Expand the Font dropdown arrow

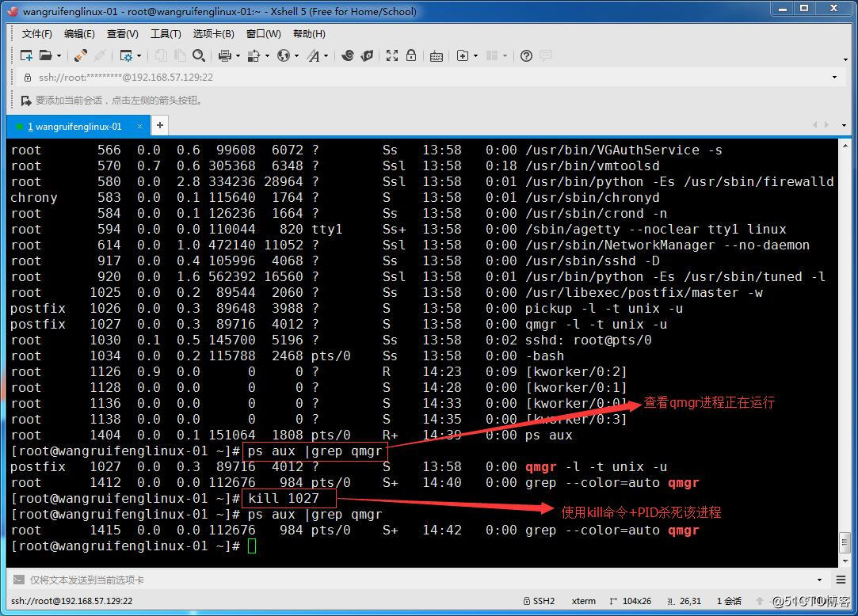(x=326, y=55)
